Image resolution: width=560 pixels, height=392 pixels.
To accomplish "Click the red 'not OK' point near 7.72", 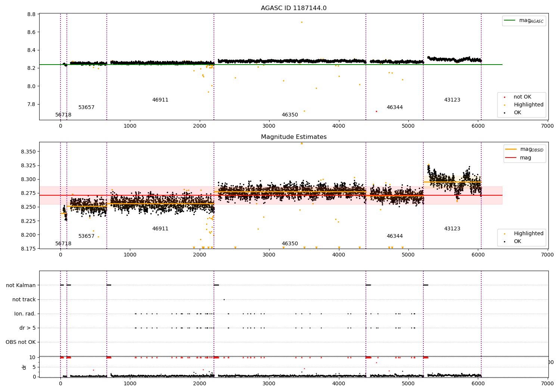I will pos(376,111).
